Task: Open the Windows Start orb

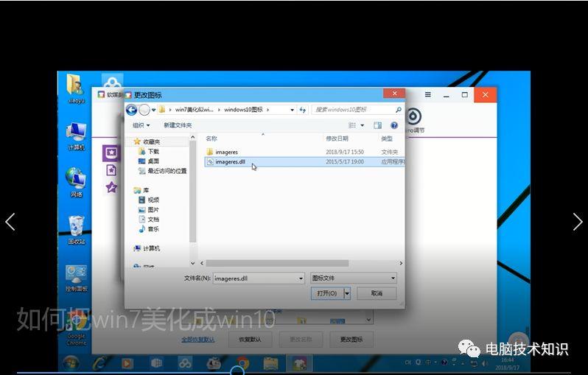Action: coord(71,363)
